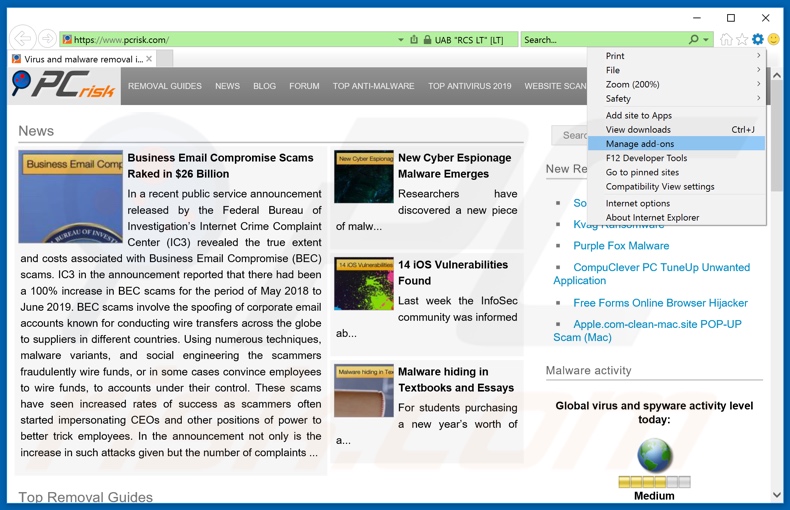Viewport: 790px width, 510px height.
Task: Click the browser Forward arrow button
Action: [x=47, y=38]
